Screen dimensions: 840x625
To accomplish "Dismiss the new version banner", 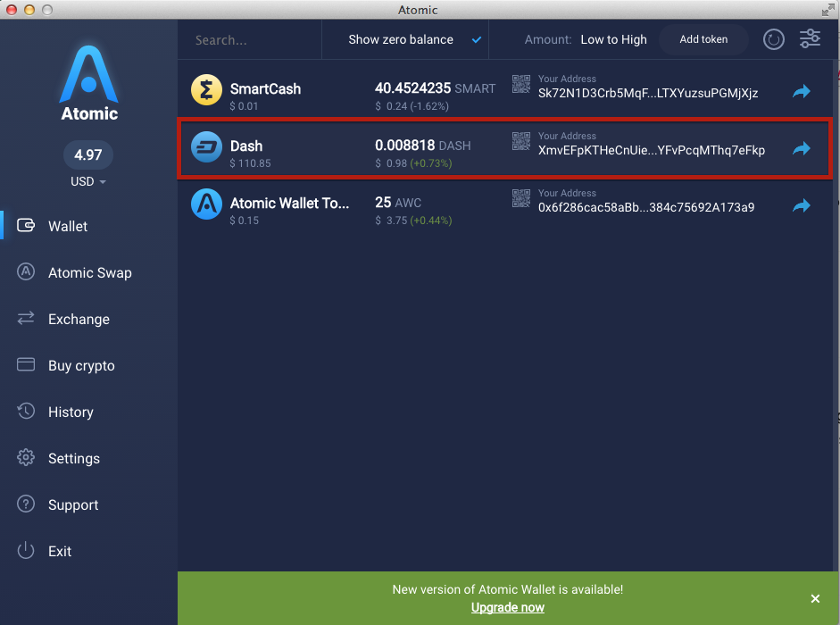I will [x=815, y=598].
